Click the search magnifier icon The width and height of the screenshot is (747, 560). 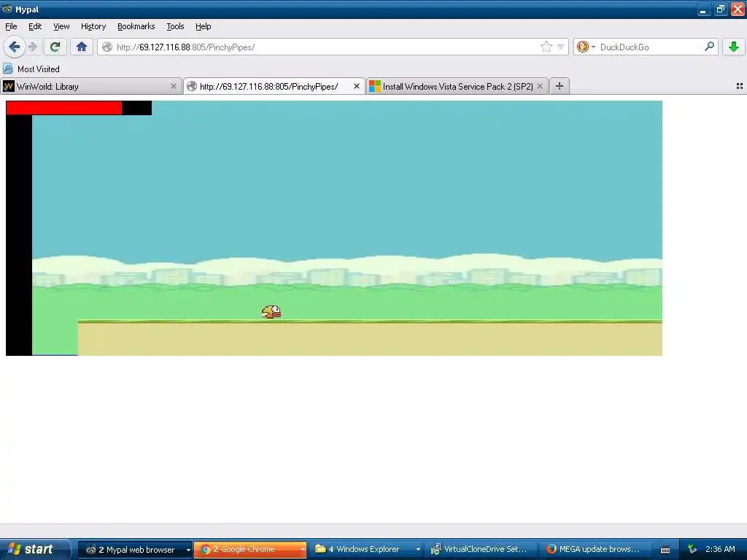coord(709,46)
